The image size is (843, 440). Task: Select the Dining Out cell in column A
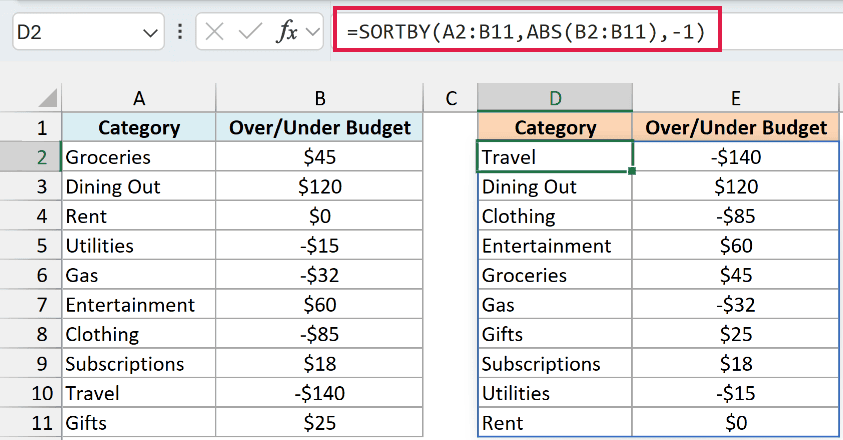point(139,187)
